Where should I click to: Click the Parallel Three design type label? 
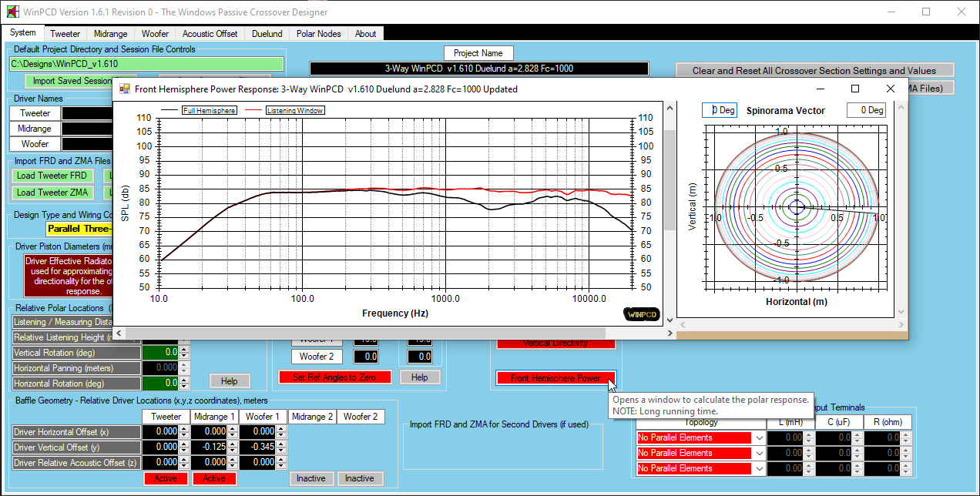pyautogui.click(x=79, y=229)
